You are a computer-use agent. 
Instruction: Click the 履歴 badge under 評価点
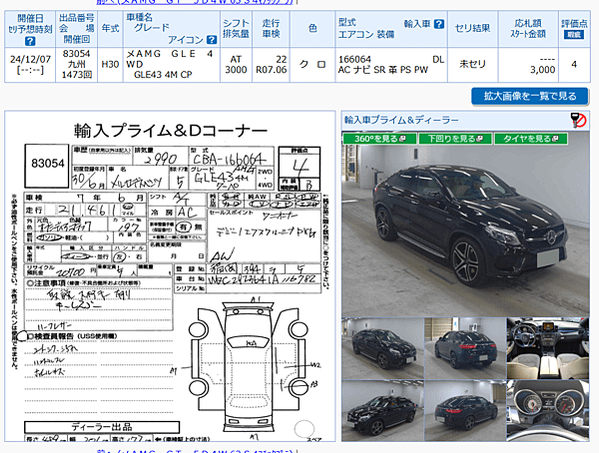pos(574,35)
